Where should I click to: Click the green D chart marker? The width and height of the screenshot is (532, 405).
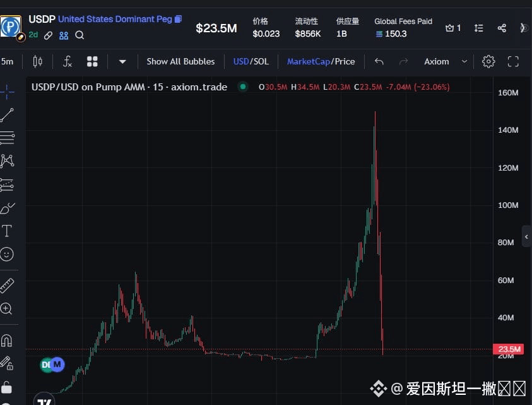coord(45,365)
